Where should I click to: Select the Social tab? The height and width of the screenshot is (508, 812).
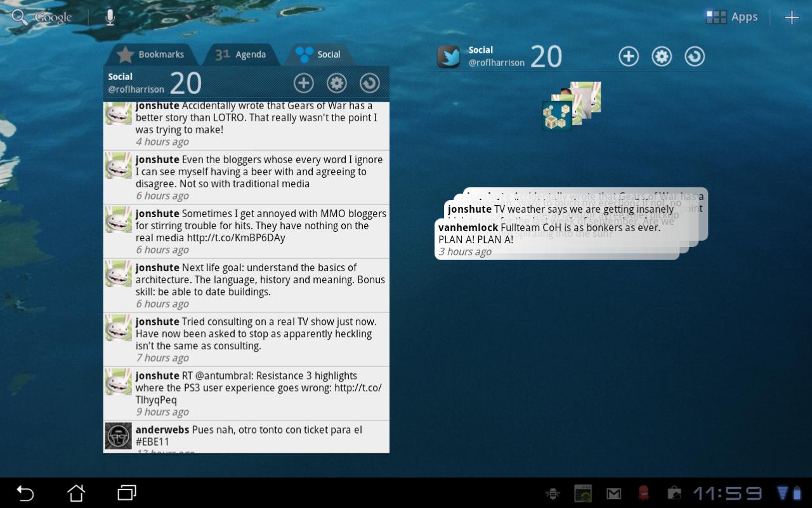tap(318, 55)
